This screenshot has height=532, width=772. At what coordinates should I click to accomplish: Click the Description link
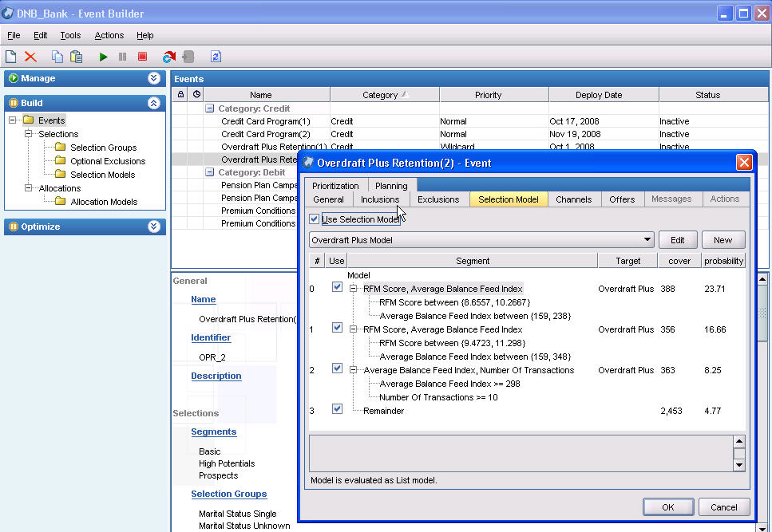[x=216, y=376]
